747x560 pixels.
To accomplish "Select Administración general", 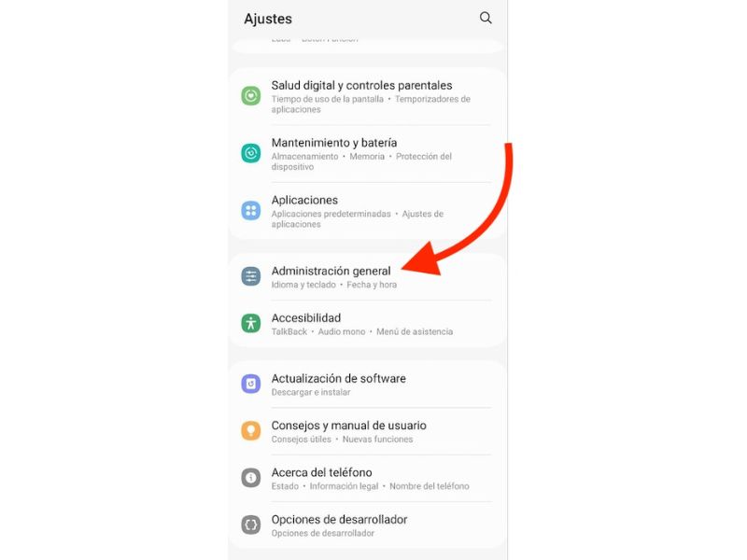I will [367, 276].
